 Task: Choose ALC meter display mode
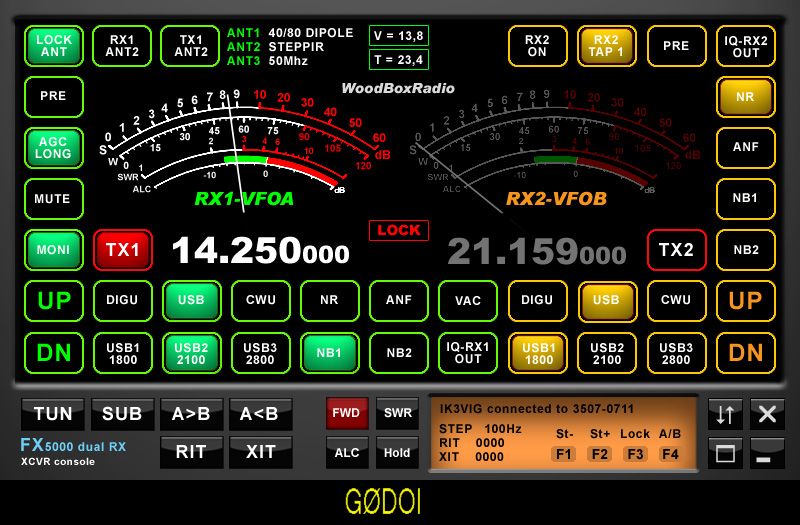(x=347, y=453)
